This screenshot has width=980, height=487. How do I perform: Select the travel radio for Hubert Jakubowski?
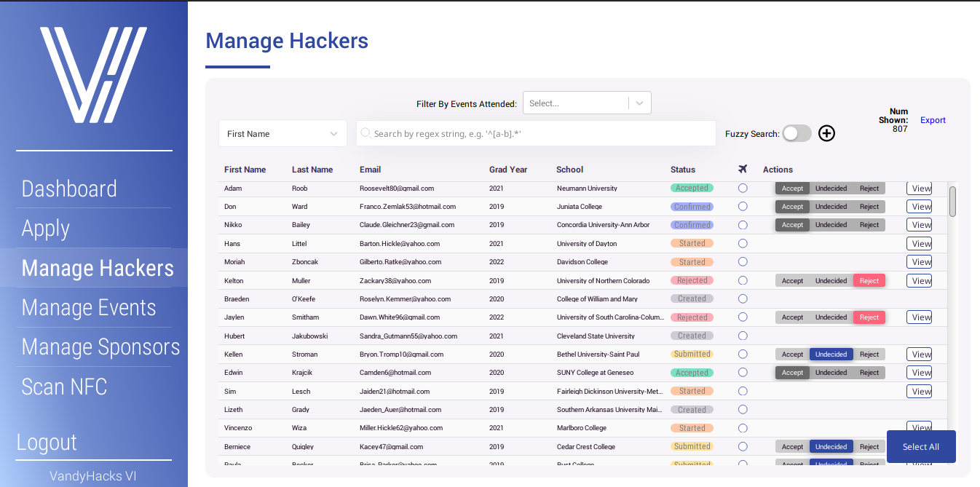coord(743,336)
